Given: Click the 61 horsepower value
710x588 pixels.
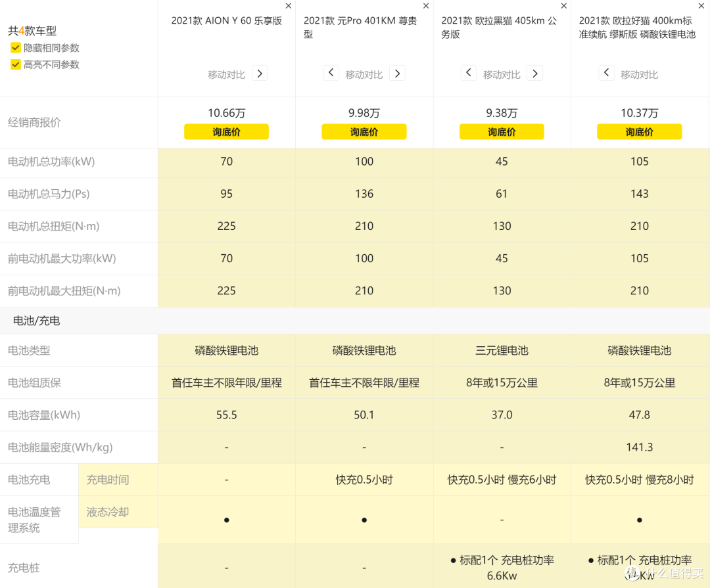Looking at the screenshot, I should point(502,194).
